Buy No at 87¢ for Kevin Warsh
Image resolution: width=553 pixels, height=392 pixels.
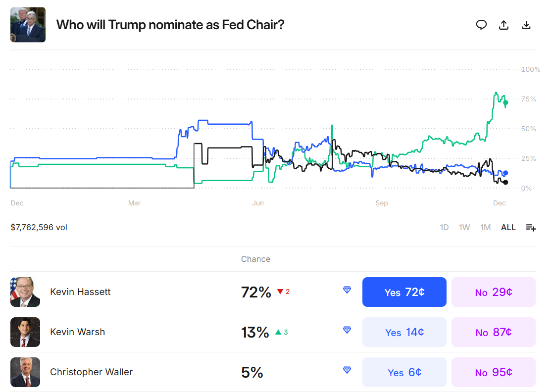[493, 332]
